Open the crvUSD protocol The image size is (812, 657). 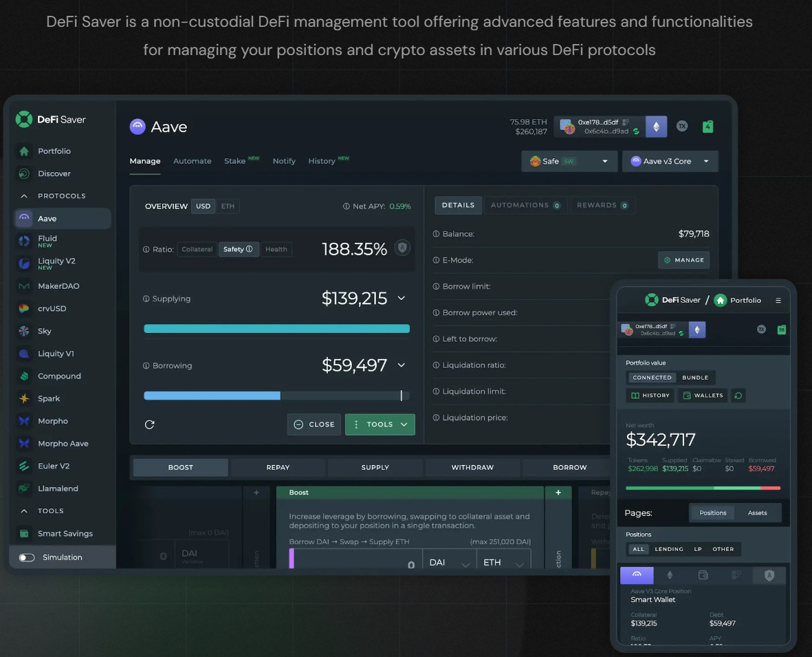pyautogui.click(x=52, y=308)
